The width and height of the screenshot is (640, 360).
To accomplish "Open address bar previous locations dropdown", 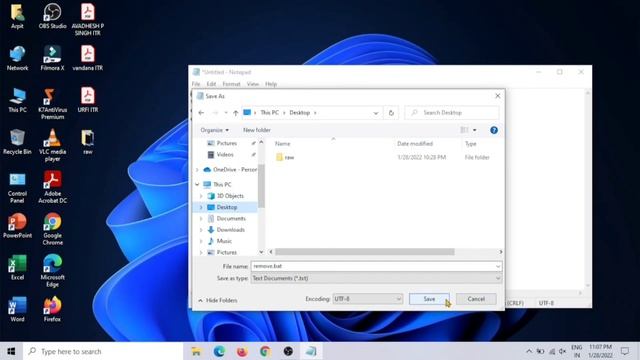I will (376, 113).
